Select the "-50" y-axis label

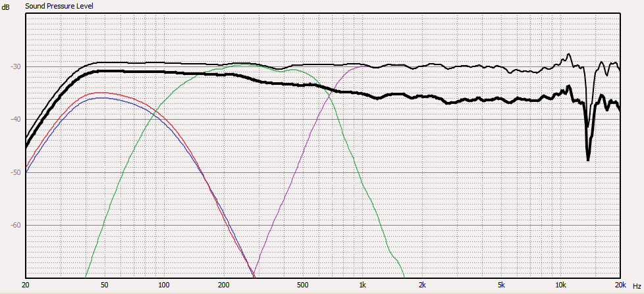point(16,172)
